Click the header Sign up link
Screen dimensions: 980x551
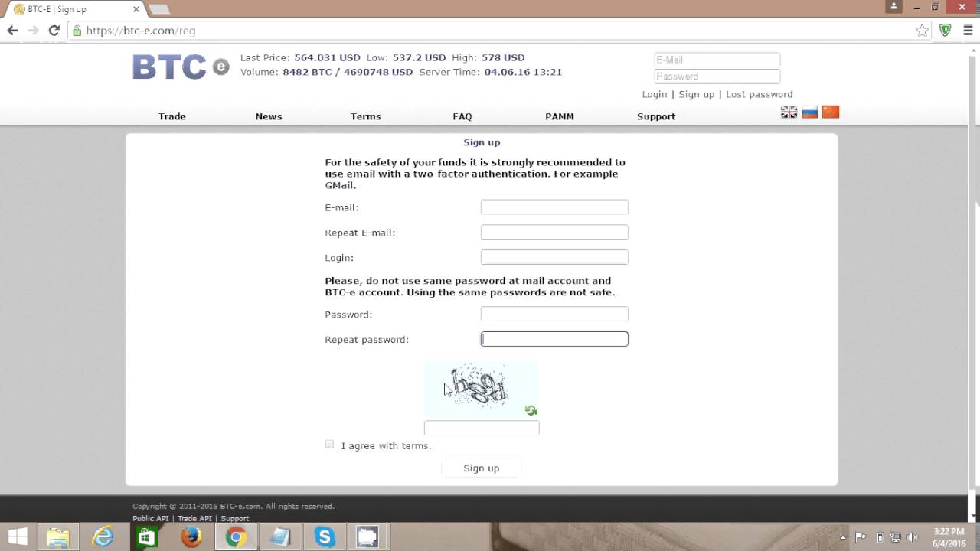pos(697,94)
